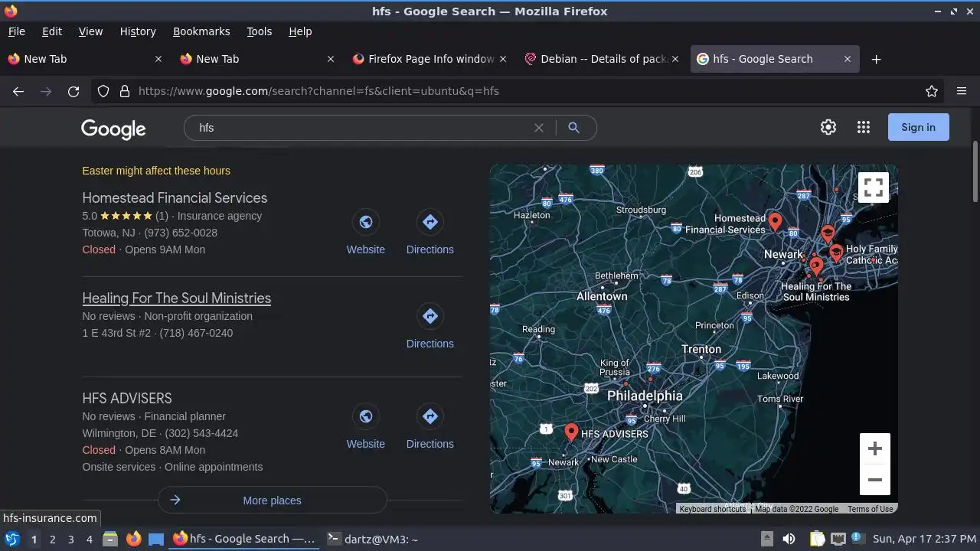Click the removable media eject tray icon
Viewport: 980px width, 551px height.
coord(767,539)
